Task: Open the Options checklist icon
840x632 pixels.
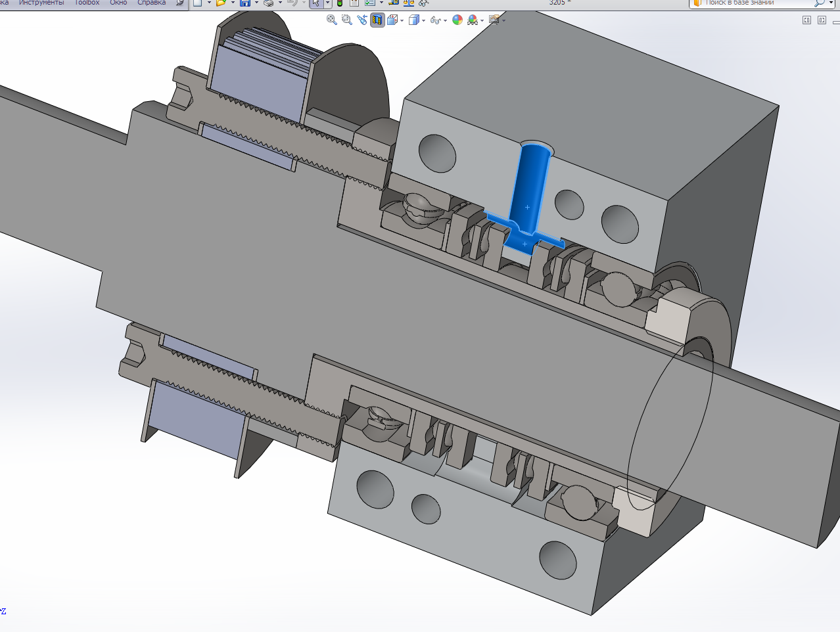Action: [370, 3]
